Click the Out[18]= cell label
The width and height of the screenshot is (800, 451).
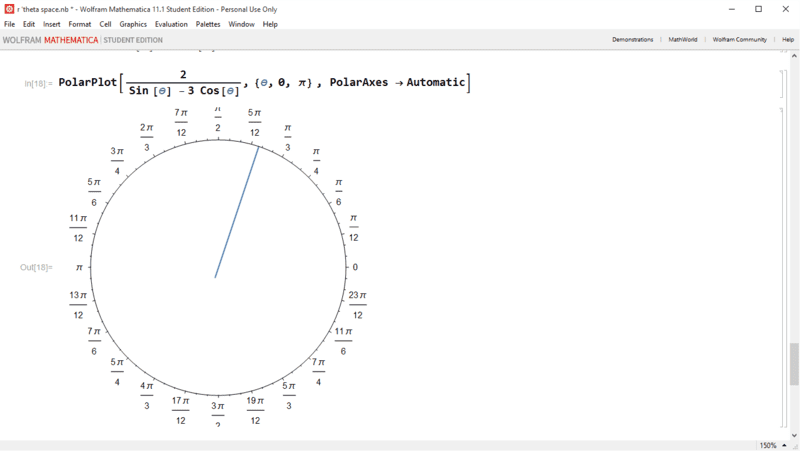pos(36,267)
